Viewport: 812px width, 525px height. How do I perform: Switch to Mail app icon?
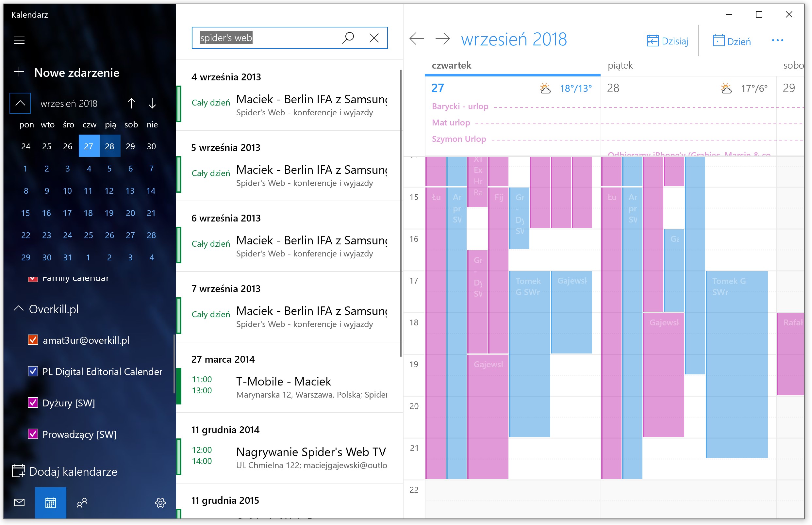point(19,502)
